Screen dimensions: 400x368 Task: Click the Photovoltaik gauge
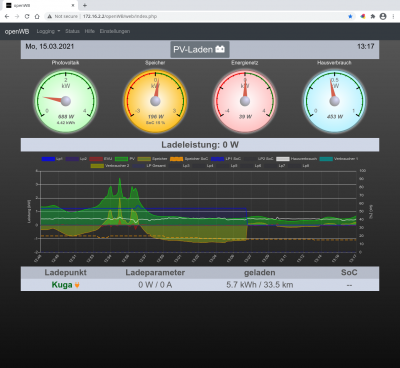coord(66,101)
